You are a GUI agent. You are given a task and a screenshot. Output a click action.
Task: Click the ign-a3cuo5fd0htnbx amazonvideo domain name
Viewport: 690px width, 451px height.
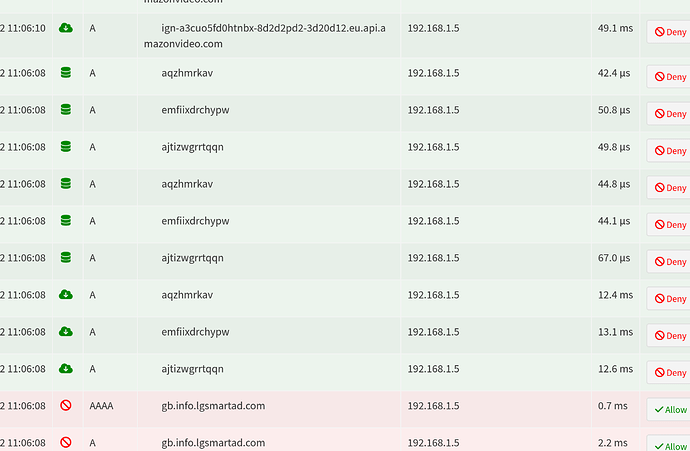tap(264, 36)
